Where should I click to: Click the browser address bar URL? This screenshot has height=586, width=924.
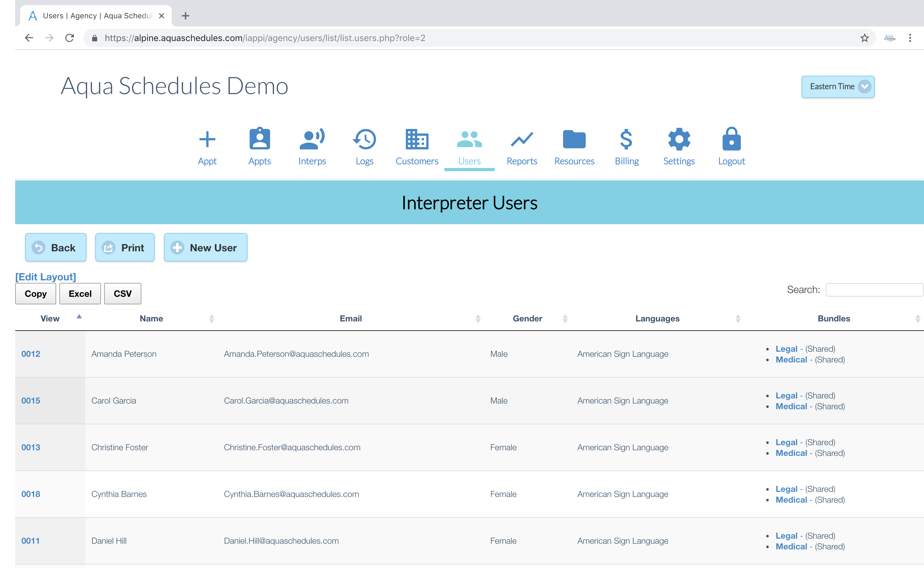coord(265,38)
